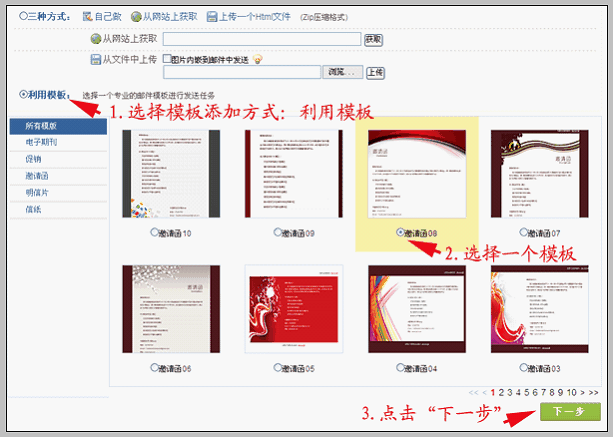Image resolution: width=614 pixels, height=438 pixels.
Task: Switch to the 明信片 template category
Action: tap(37, 192)
